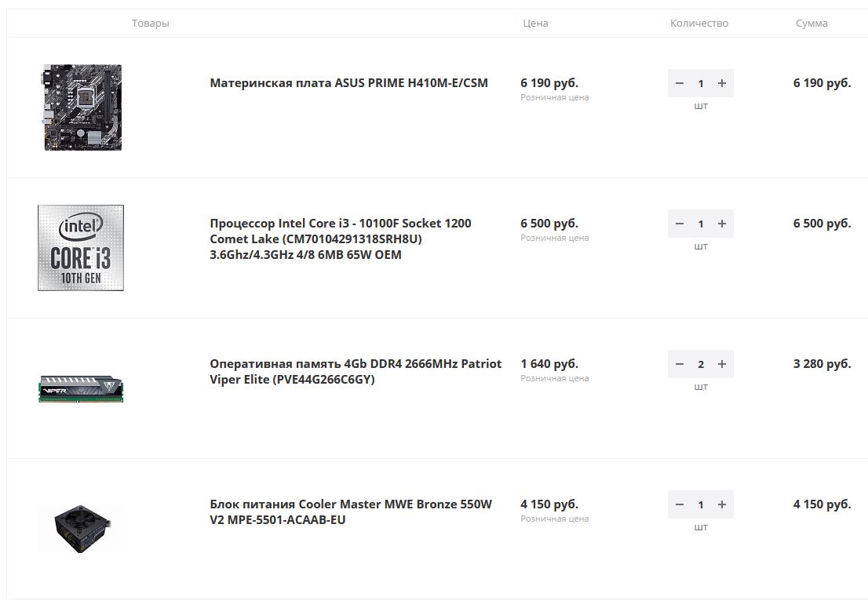The width and height of the screenshot is (868, 608).
Task: Open the Patriot Viper RAM product image
Action: 81,388
